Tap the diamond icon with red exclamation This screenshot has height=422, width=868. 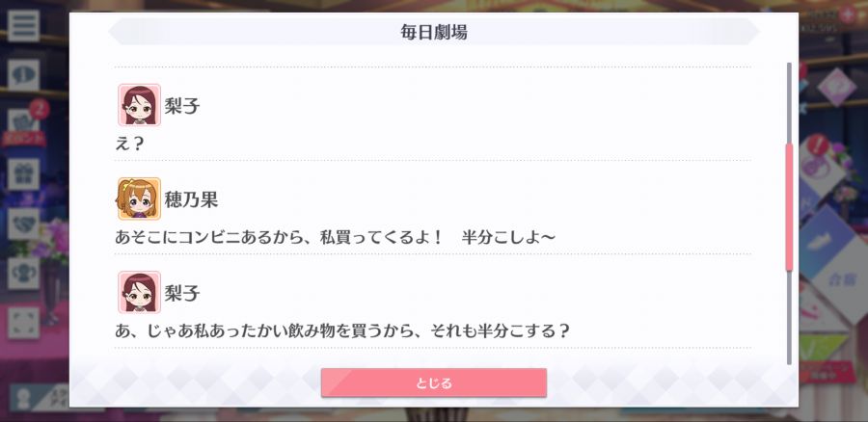click(x=822, y=162)
